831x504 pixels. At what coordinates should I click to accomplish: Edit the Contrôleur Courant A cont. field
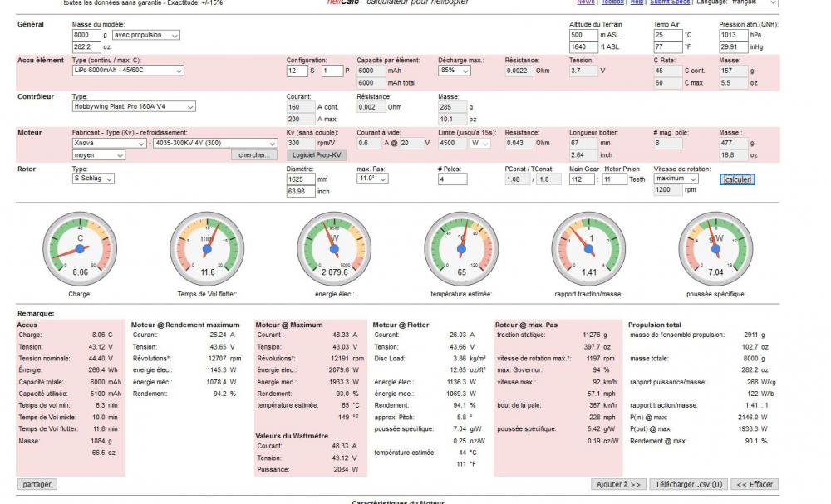301,107
